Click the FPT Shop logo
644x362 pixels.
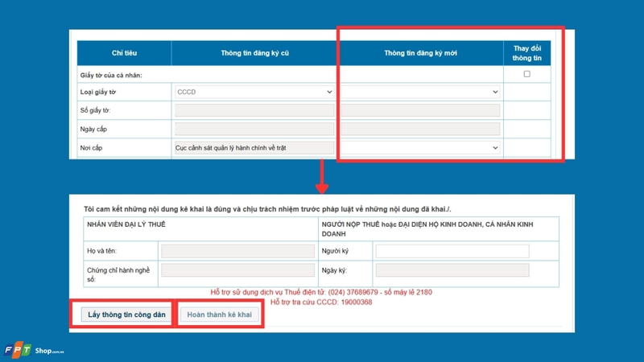(34, 350)
